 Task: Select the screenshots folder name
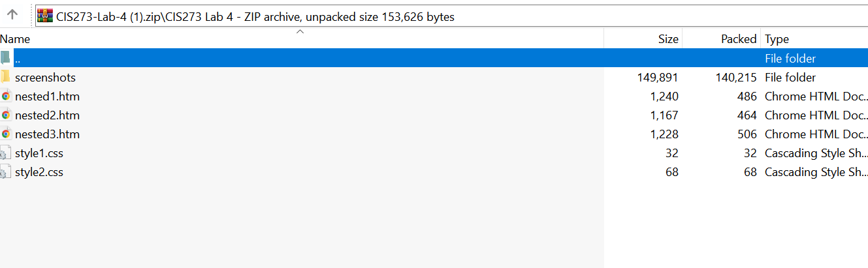45,78
